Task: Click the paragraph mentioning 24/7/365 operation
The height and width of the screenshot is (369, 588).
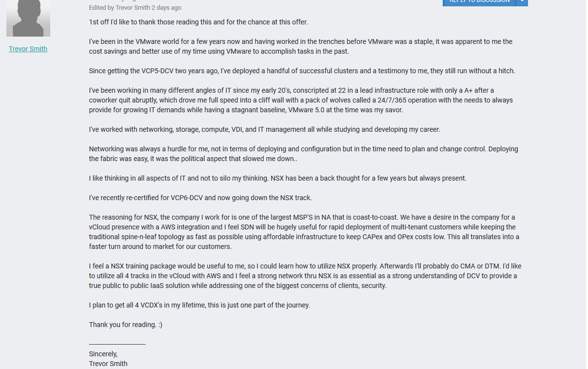Action: pos(301,100)
